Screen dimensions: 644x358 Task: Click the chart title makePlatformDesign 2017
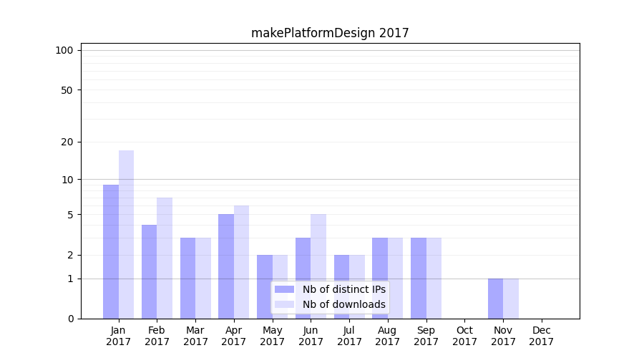pos(330,33)
